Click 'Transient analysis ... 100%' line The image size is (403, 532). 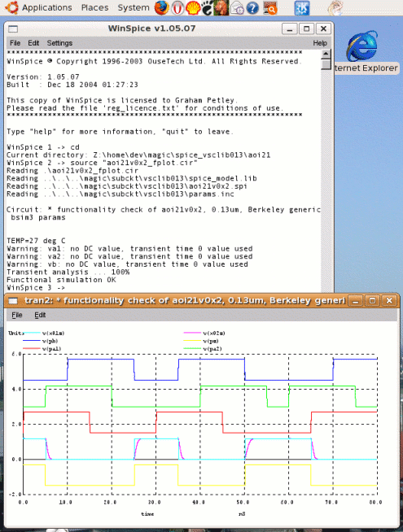pos(68,273)
